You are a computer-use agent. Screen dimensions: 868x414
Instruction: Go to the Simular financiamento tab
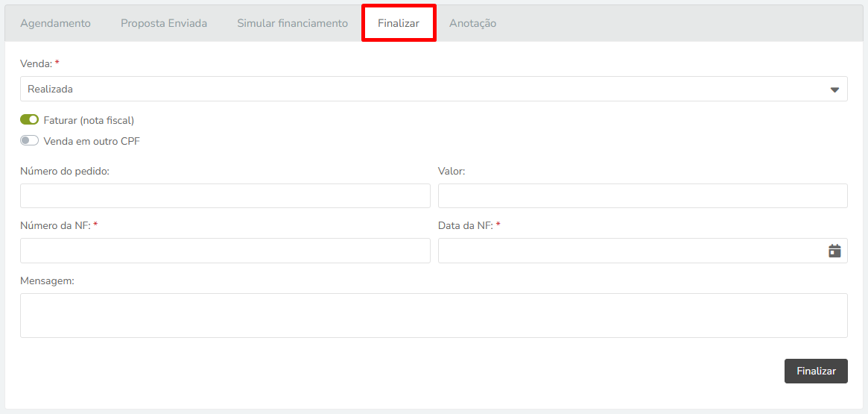click(292, 23)
